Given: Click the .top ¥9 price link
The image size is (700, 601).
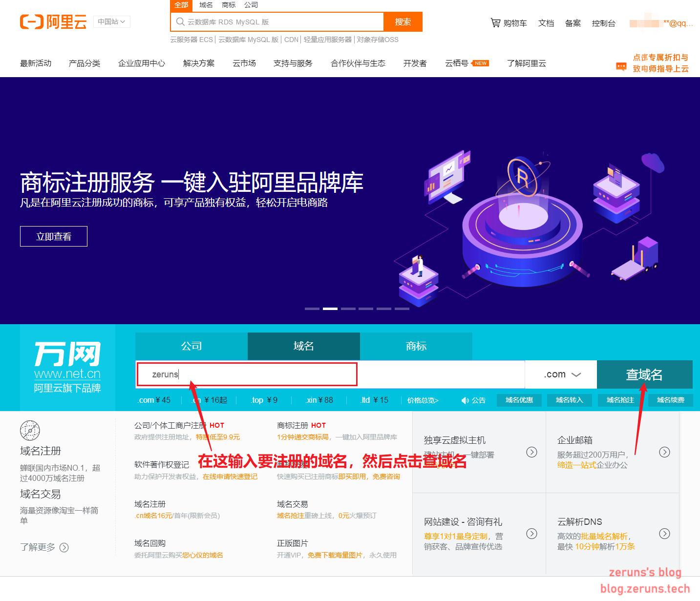Looking at the screenshot, I should click(264, 400).
